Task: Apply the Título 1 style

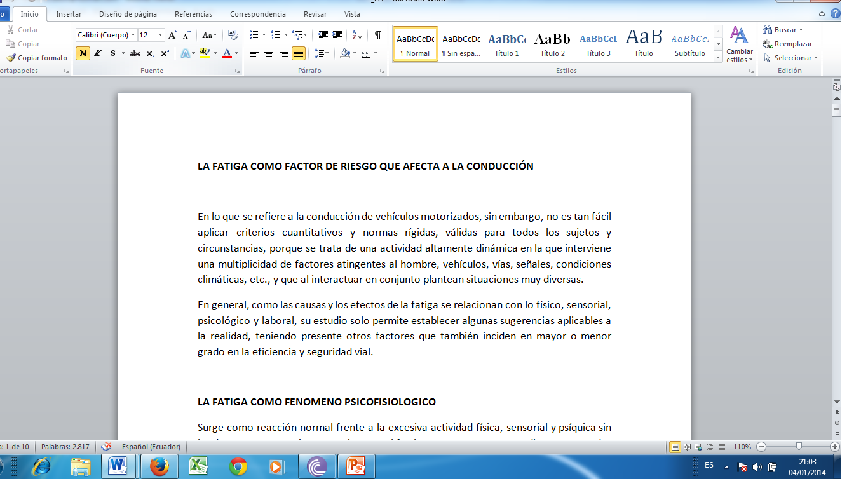Action: coord(506,44)
